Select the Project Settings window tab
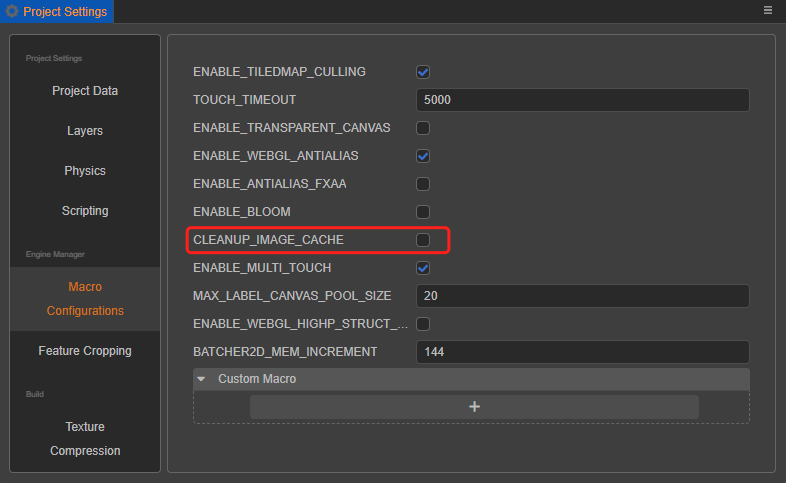 tap(57, 11)
